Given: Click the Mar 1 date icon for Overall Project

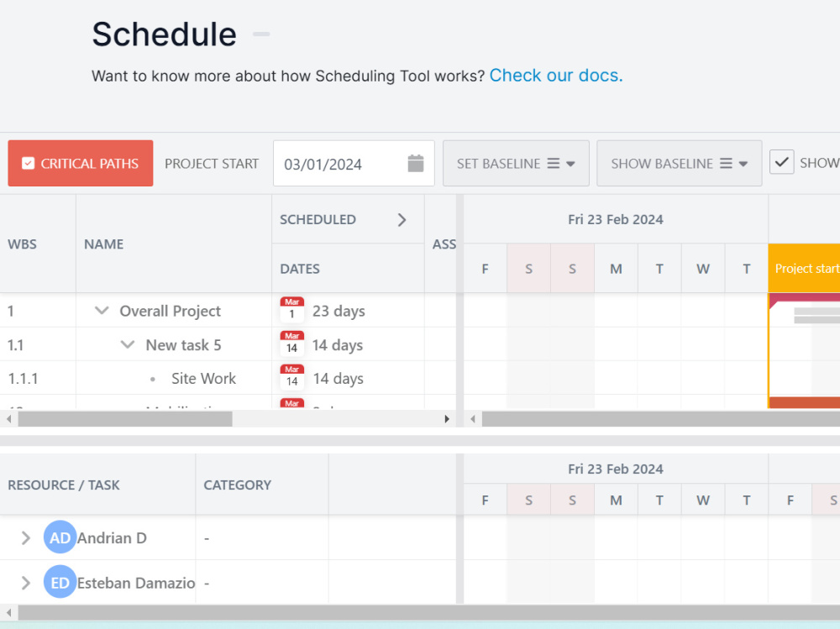Looking at the screenshot, I should click(x=292, y=310).
